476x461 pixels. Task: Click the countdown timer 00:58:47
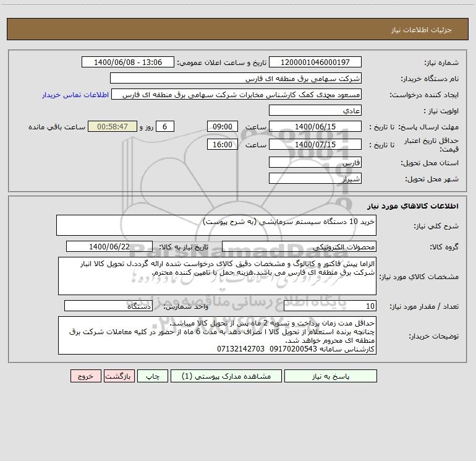pyautogui.click(x=113, y=126)
